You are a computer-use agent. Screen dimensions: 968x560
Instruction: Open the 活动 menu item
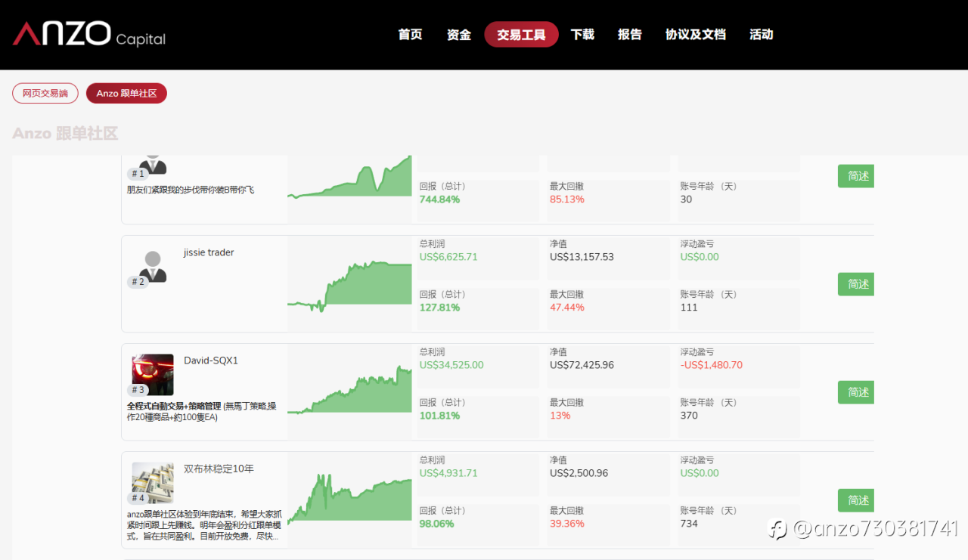762,34
